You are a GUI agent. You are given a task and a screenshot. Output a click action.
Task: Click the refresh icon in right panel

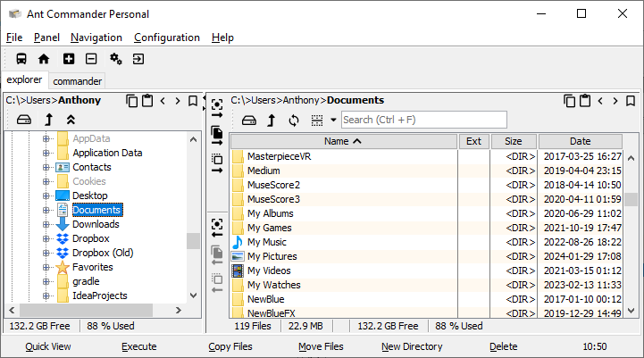coord(294,121)
